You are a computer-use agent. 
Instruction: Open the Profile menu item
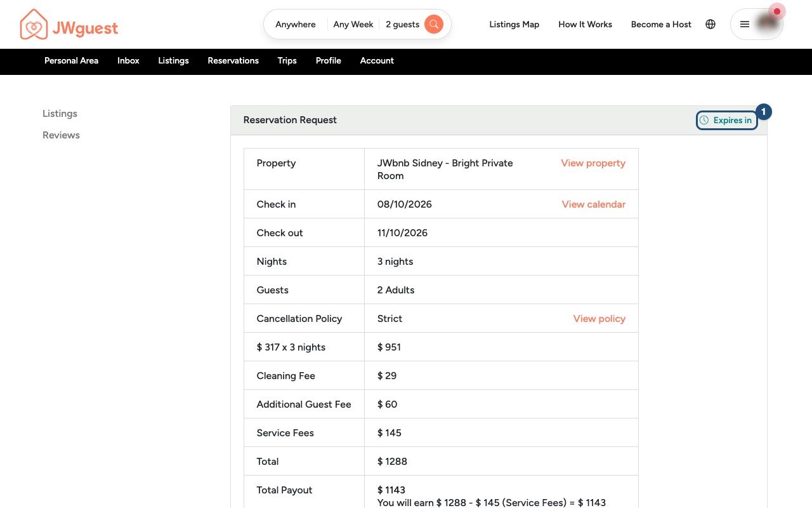pyautogui.click(x=329, y=61)
